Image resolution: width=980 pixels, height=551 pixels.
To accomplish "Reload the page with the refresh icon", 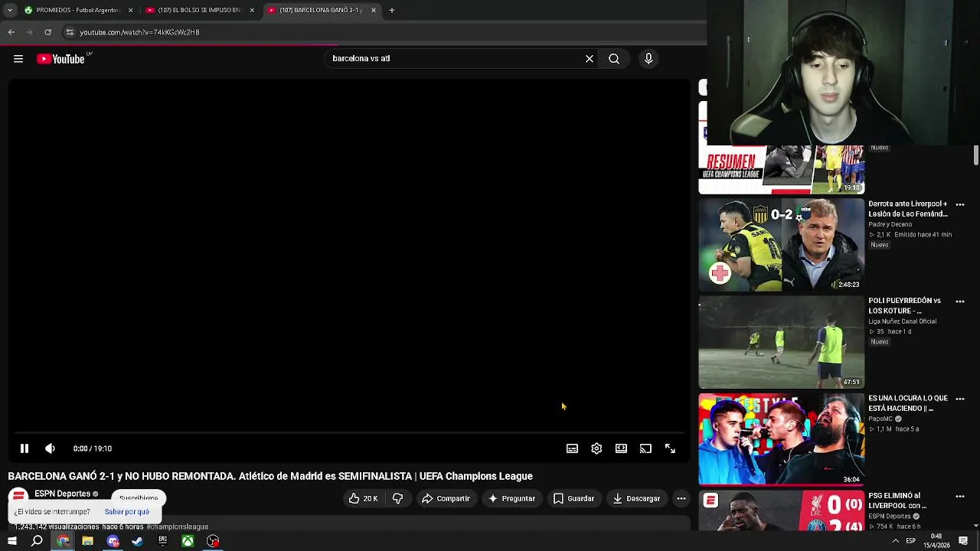I will click(48, 32).
